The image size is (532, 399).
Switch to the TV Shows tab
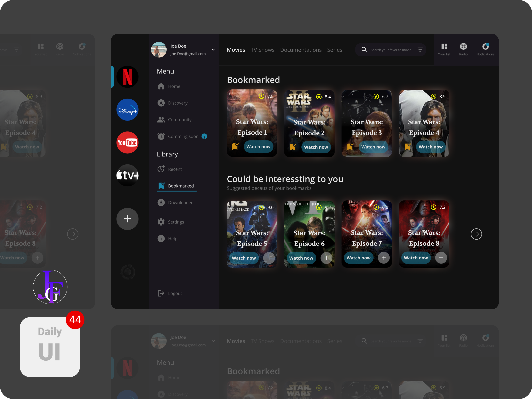pos(262,50)
